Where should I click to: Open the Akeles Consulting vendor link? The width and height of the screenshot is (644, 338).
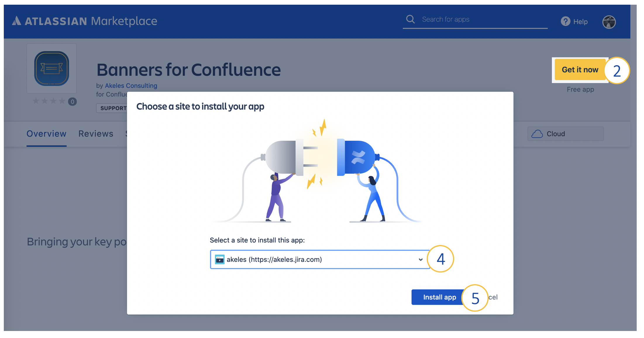click(131, 86)
